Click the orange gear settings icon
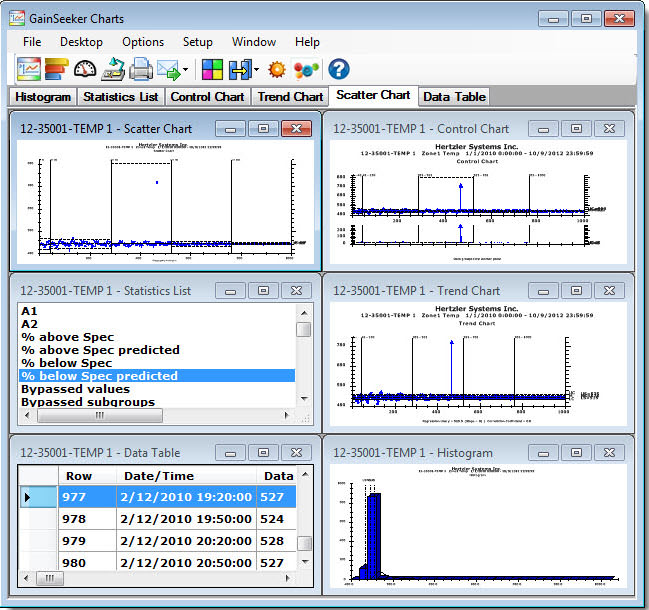 point(277,70)
